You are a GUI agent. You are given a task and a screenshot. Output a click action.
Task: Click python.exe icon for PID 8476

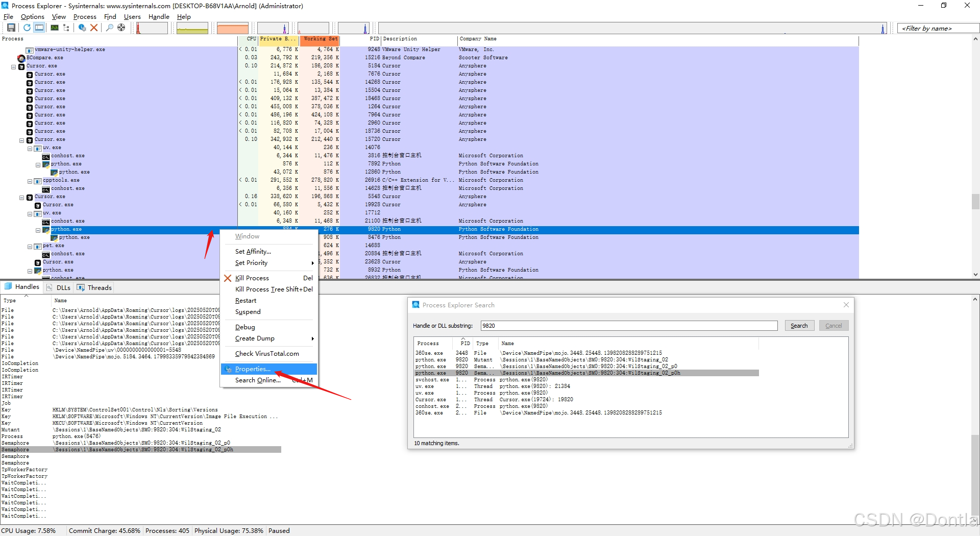54,238
